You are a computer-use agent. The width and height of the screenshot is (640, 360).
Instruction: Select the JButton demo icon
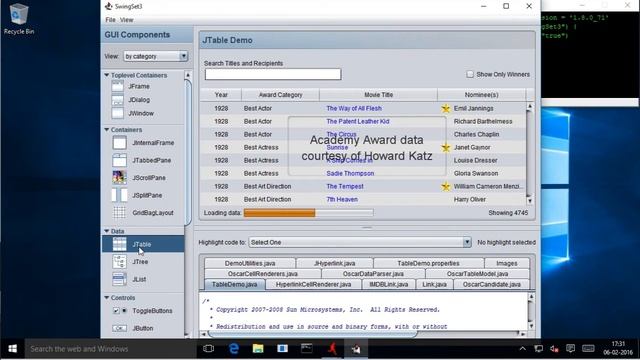coord(120,328)
